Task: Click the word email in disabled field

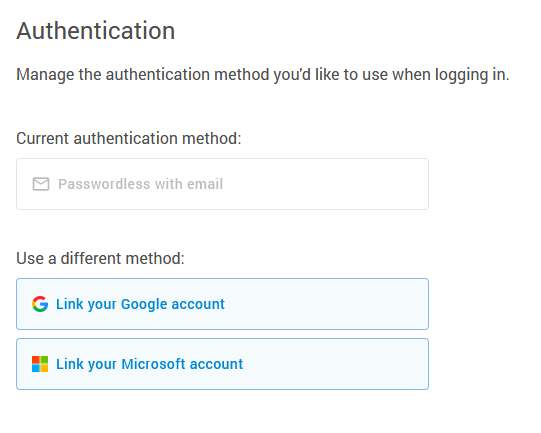Action: (205, 184)
